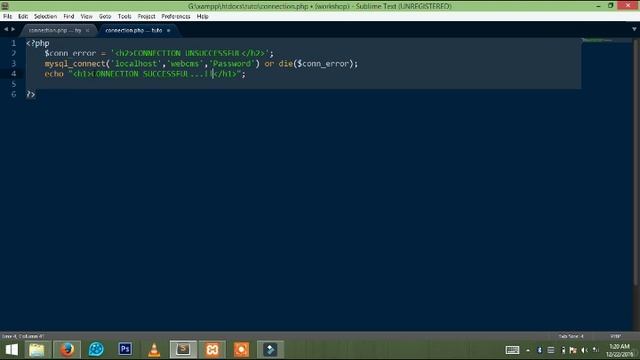The height and width of the screenshot is (360, 640).
Task: Open the blue round app taskbar icon
Action: point(96,350)
